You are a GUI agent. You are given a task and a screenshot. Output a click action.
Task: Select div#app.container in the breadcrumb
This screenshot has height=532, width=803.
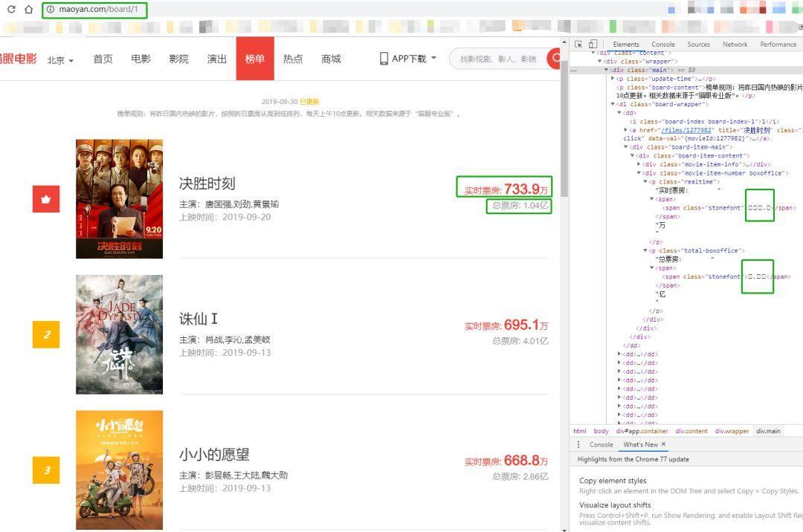(x=642, y=431)
